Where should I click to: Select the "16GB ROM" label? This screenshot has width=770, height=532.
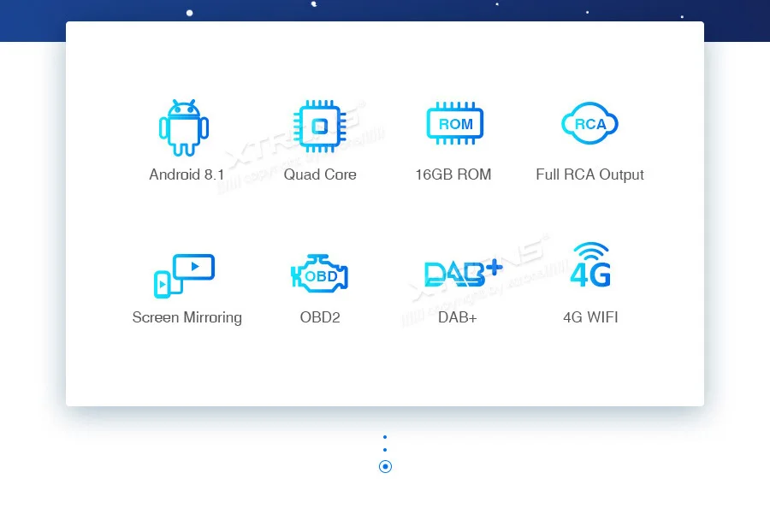pos(453,174)
